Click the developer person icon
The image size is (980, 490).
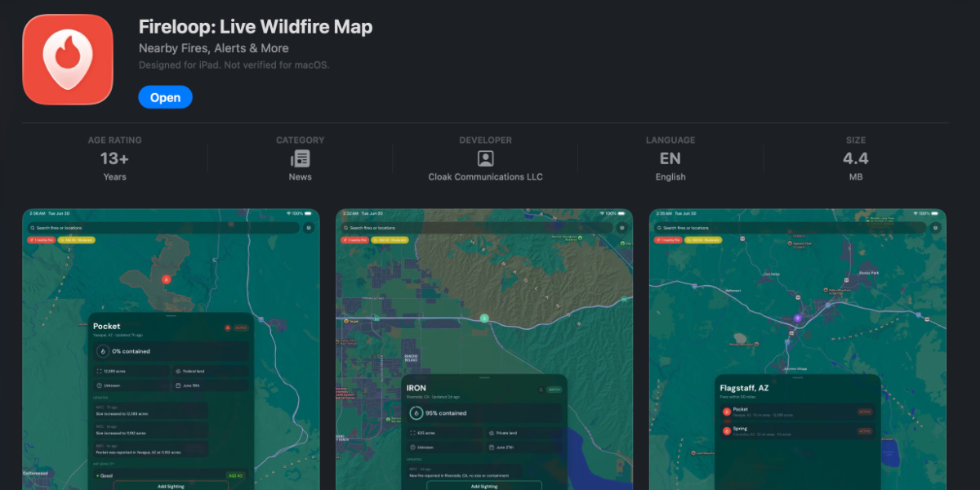click(x=486, y=158)
